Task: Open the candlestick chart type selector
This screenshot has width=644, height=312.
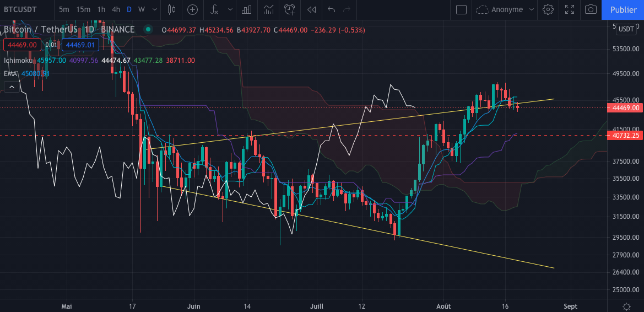Action: click(171, 9)
